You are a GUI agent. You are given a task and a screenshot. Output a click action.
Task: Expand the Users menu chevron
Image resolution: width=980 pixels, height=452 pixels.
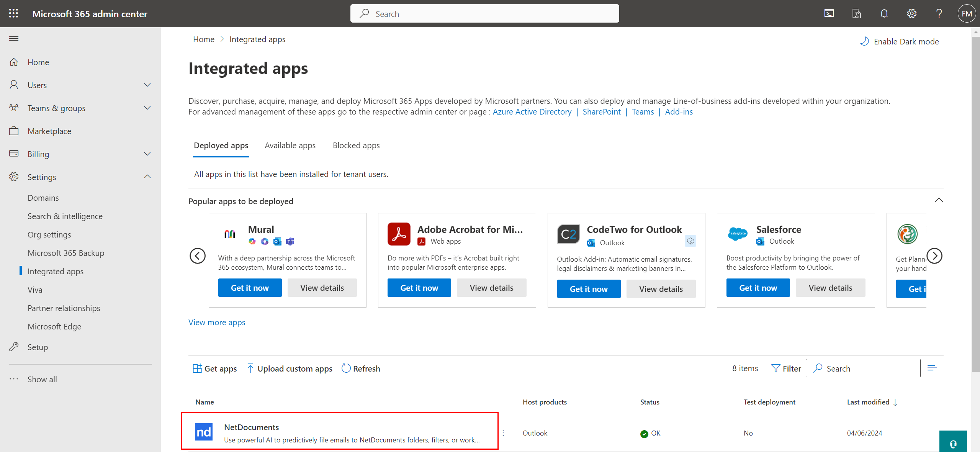coord(147,85)
